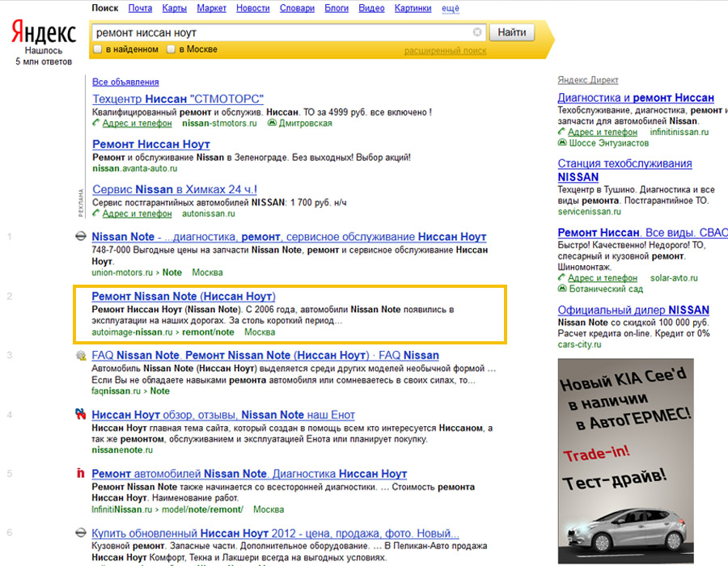Open ad 'Сервис Nissan в Химках 24 ч.!'
The height and width of the screenshot is (566, 728).
pos(175,189)
